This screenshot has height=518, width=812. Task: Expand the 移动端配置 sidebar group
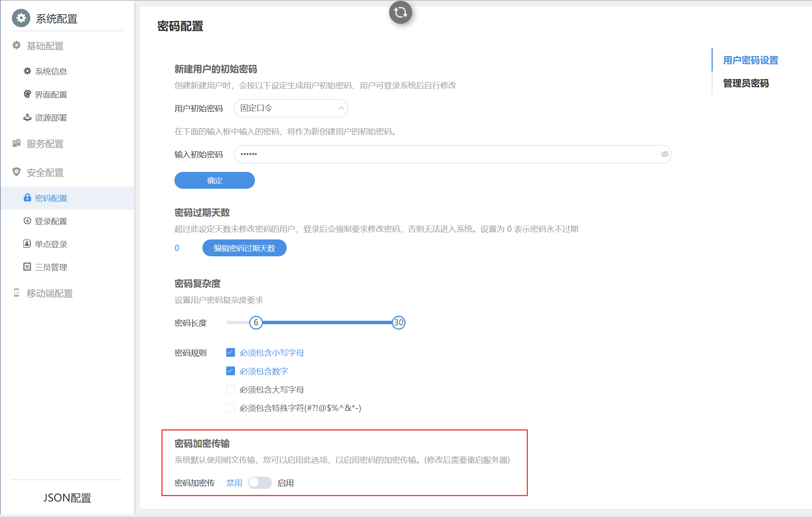(x=49, y=294)
